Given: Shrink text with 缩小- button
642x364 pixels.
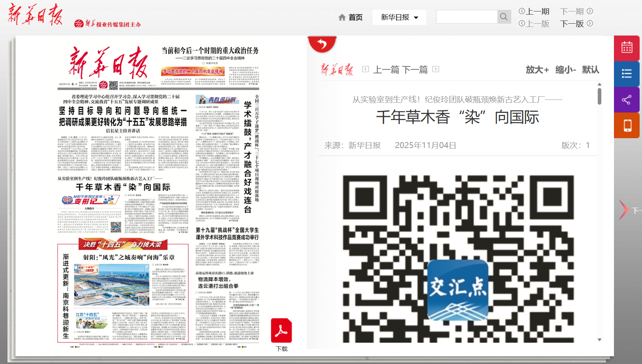Looking at the screenshot, I should pos(565,70).
